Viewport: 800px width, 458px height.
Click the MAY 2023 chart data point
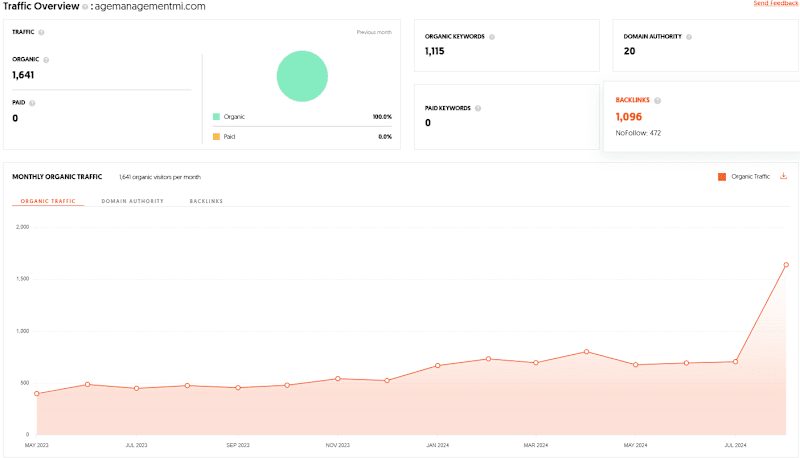pyautogui.click(x=37, y=394)
